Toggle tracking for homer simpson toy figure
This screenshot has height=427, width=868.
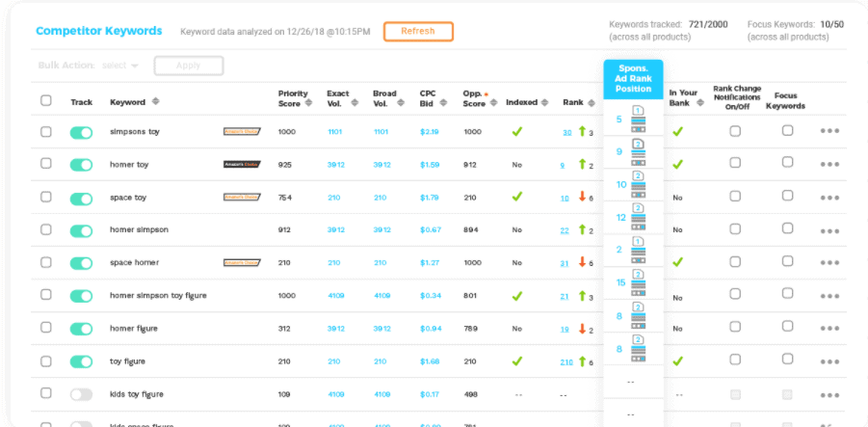point(81,296)
